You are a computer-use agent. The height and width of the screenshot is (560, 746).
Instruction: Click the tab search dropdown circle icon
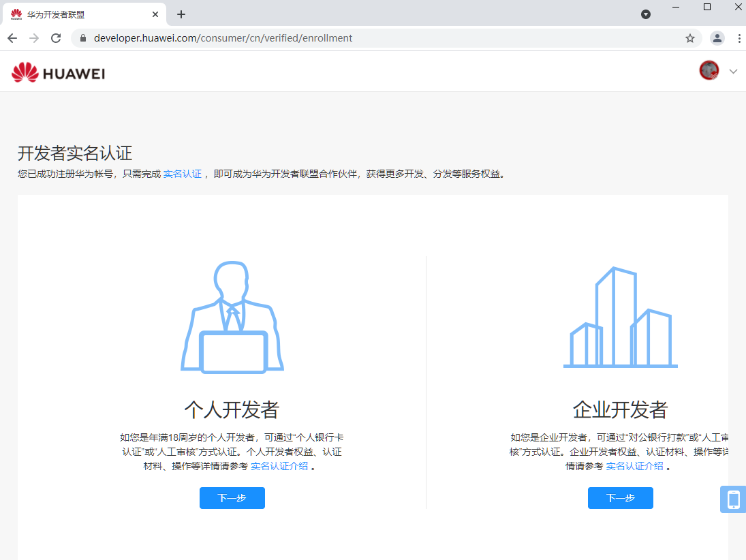(646, 14)
